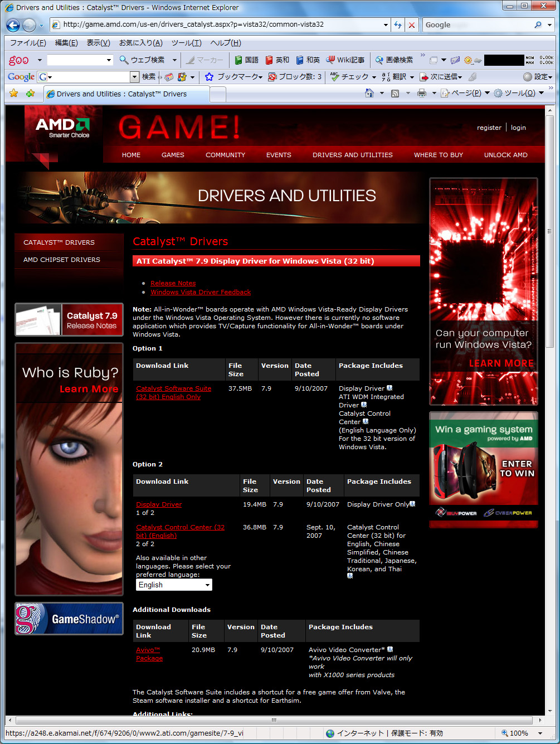Click the goo logo on toolbar
The image size is (560, 744).
(x=18, y=60)
